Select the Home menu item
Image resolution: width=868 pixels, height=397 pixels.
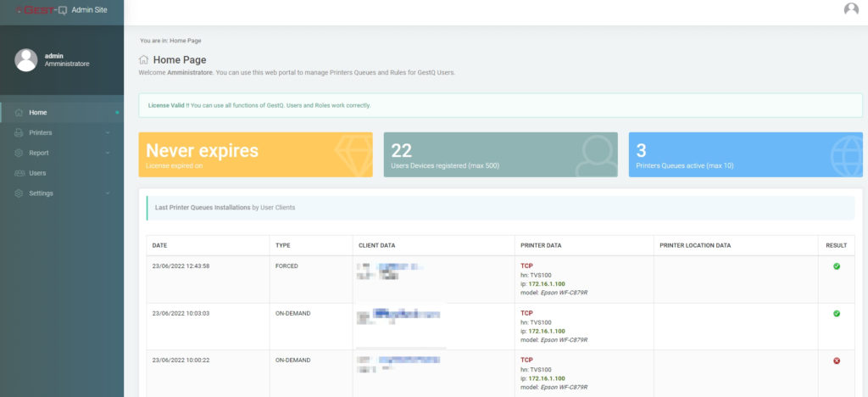click(62, 113)
